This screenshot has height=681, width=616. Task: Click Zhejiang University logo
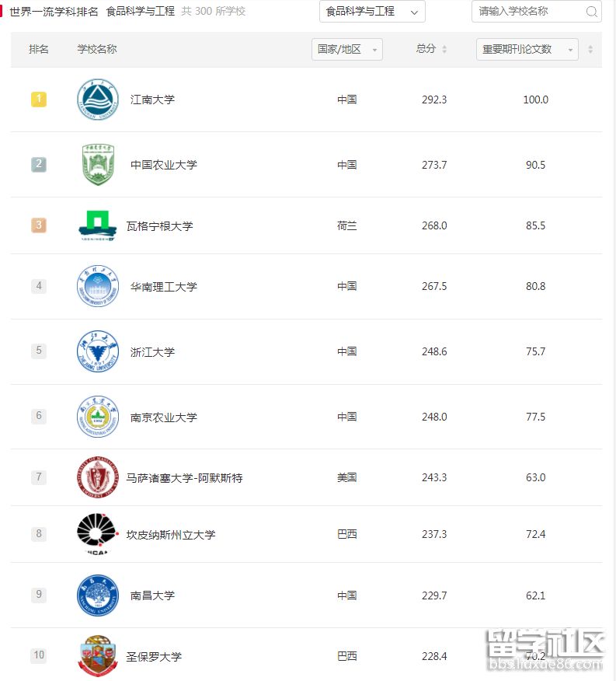click(98, 351)
